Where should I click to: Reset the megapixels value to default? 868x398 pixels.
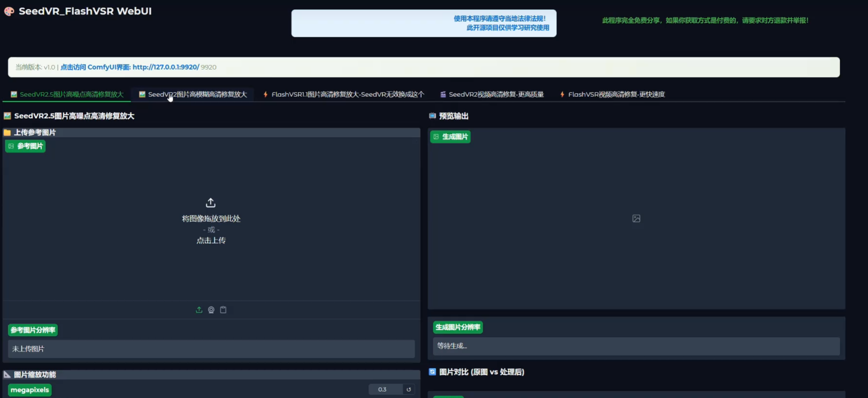coord(409,389)
